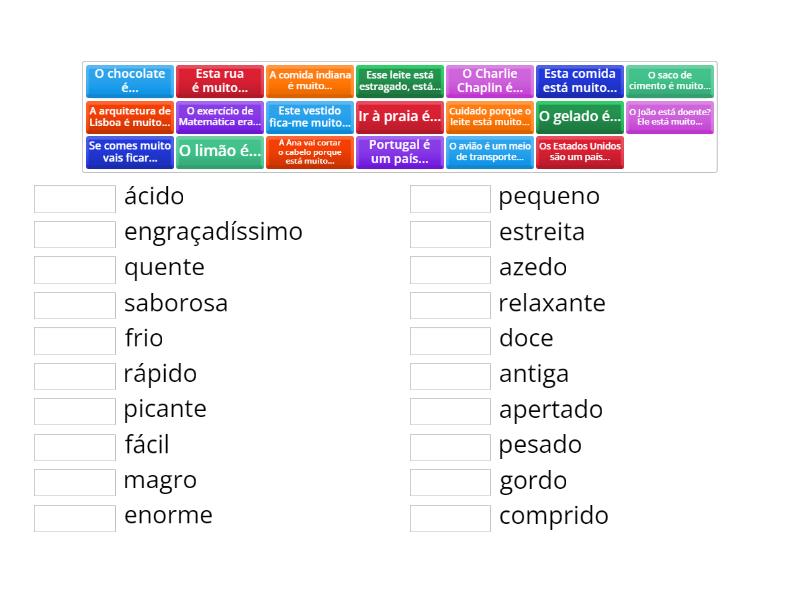Select the card "O chocolate é..."

(129, 80)
